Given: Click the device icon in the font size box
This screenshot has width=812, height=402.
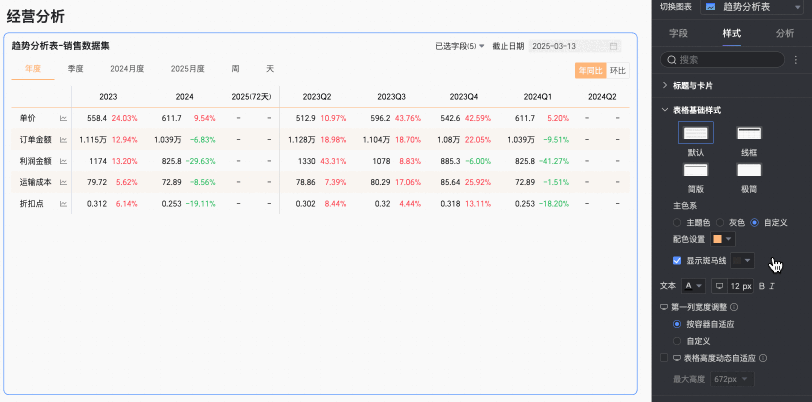Looking at the screenshot, I should point(719,286).
